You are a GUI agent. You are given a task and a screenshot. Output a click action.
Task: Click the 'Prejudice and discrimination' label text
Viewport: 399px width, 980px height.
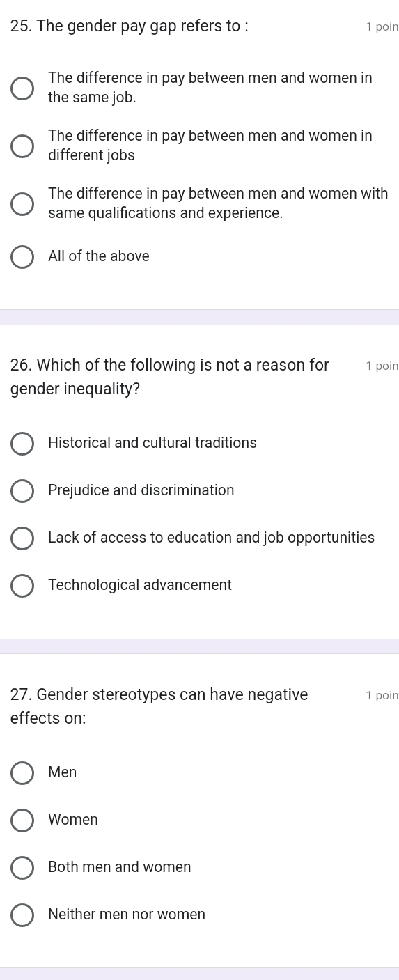(141, 490)
